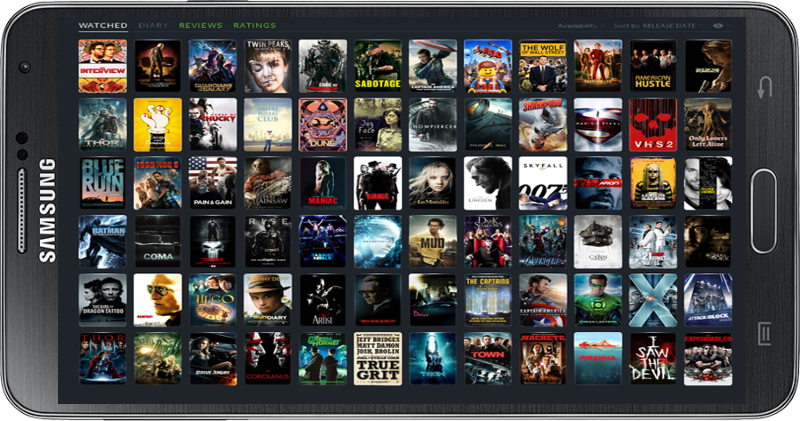Open the Captain America shield poster in top row
The height and width of the screenshot is (421, 800).
coord(433,66)
